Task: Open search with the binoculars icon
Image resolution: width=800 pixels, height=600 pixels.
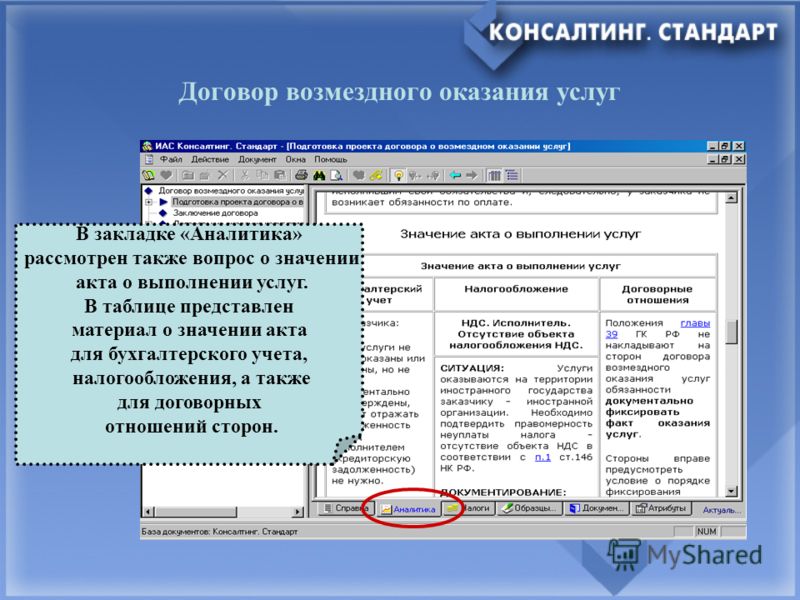Action: pos(319,176)
